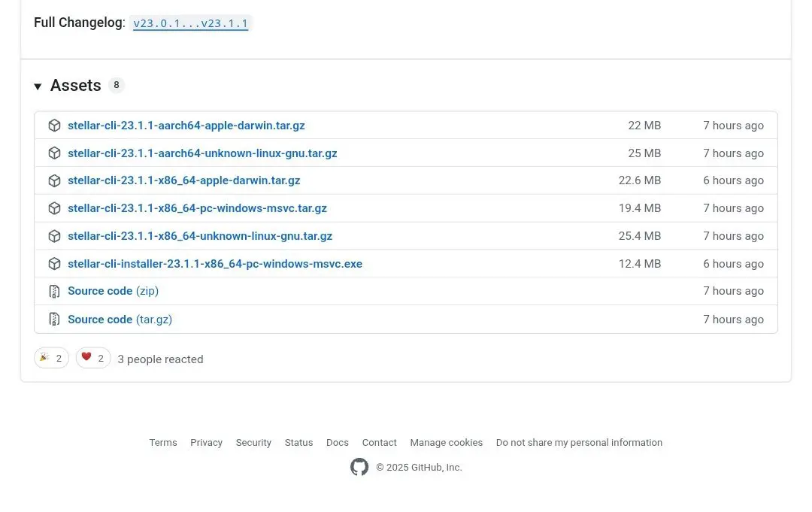Image resolution: width=812 pixels, height=512 pixels.
Task: Click the Assets count badge 8
Action: click(117, 85)
